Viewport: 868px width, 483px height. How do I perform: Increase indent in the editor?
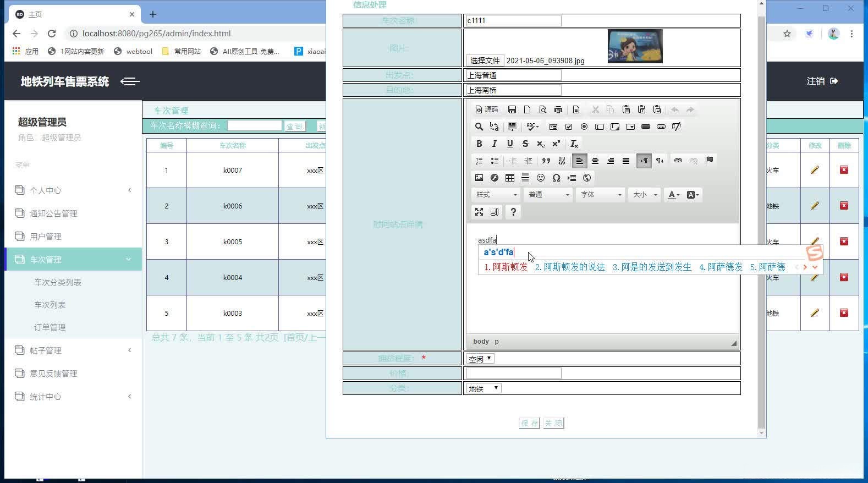[x=528, y=161]
